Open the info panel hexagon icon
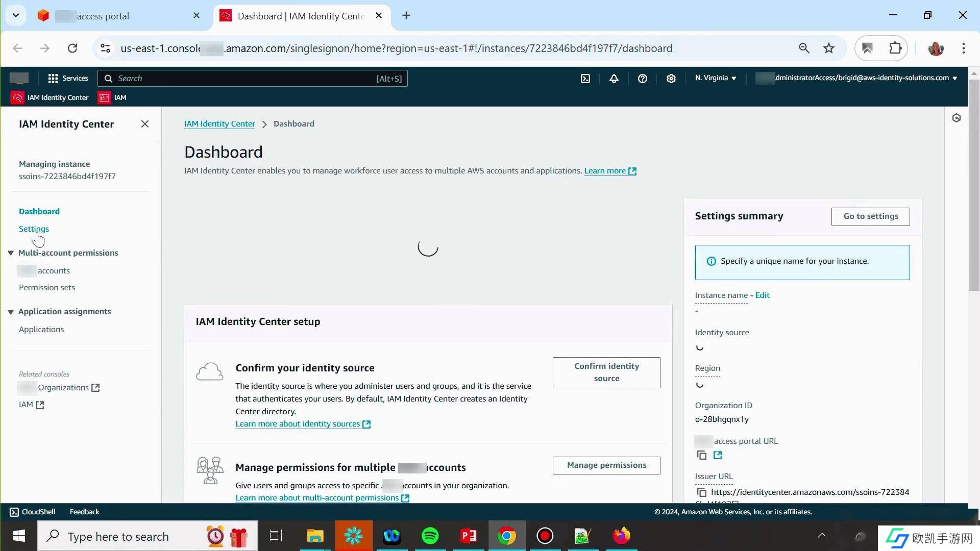The height and width of the screenshot is (551, 980). [957, 118]
